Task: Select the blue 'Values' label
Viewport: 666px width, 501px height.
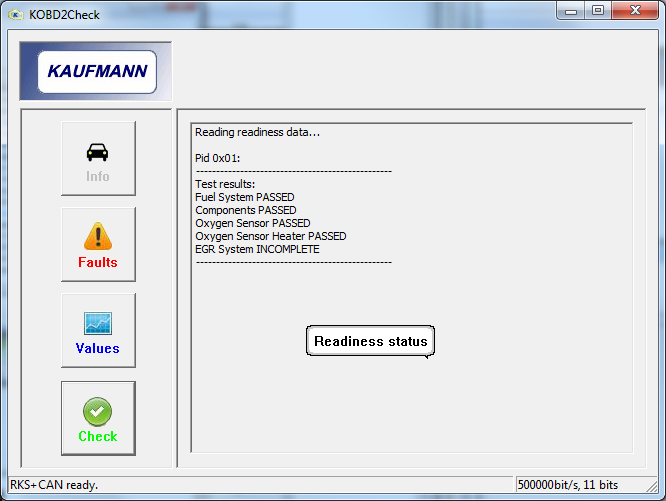Action: pyautogui.click(x=98, y=349)
